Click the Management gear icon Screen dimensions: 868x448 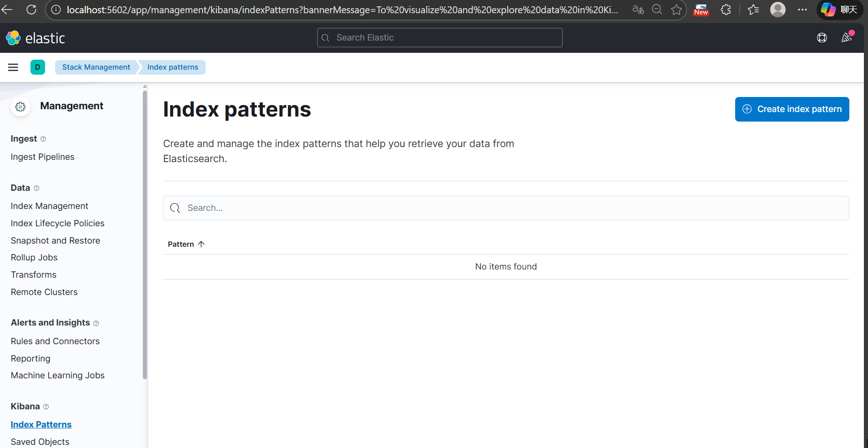click(x=20, y=107)
